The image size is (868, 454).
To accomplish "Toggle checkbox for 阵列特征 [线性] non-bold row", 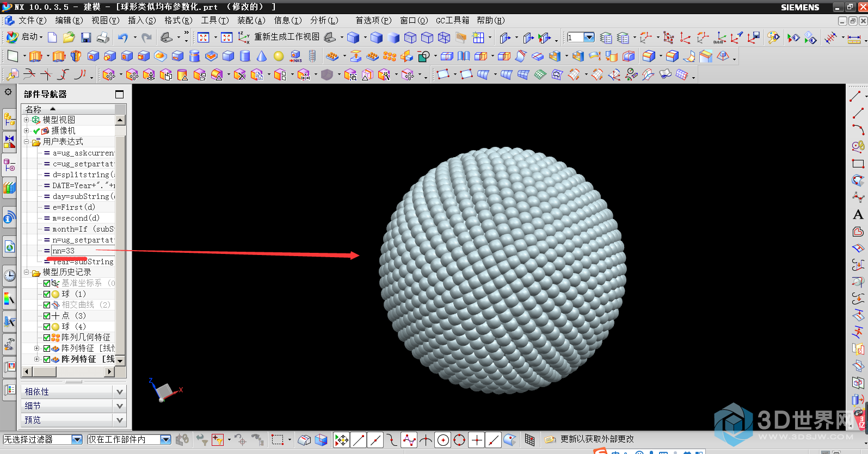I will click(47, 348).
